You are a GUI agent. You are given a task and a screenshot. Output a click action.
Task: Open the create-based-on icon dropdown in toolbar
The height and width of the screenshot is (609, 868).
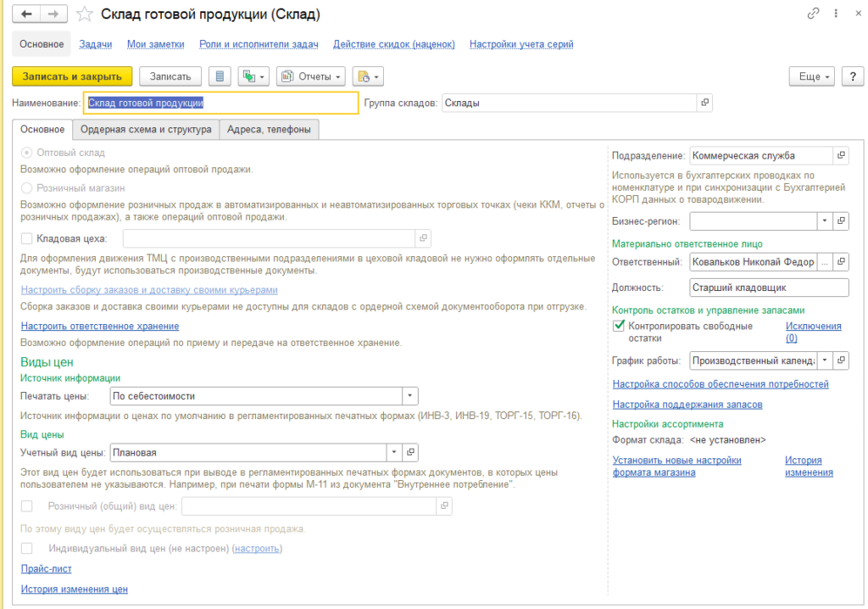point(253,76)
